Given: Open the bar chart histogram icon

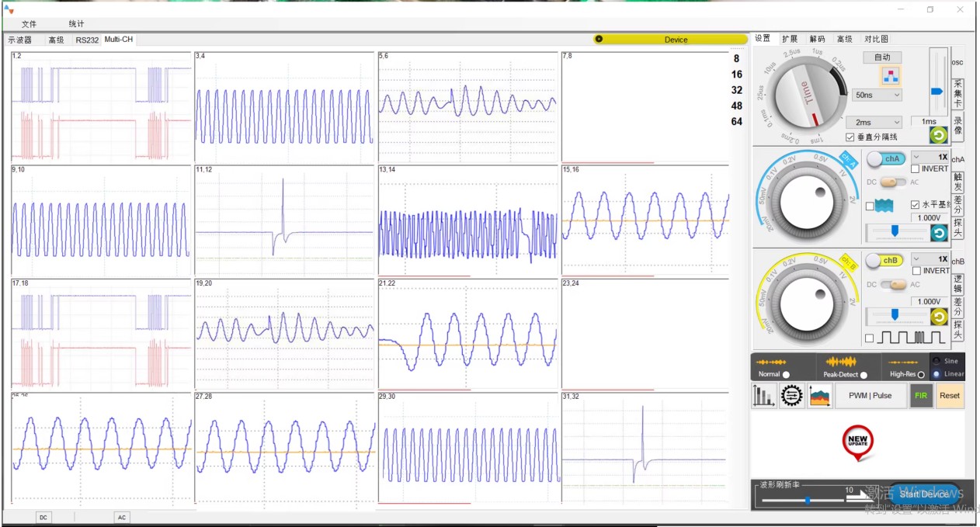Looking at the screenshot, I should tap(765, 396).
